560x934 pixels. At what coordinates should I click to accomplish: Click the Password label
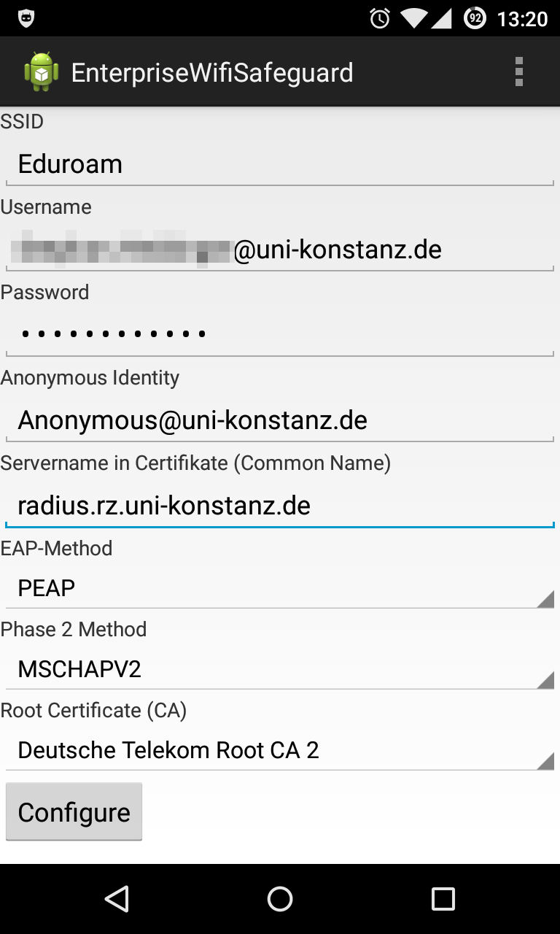(44, 293)
